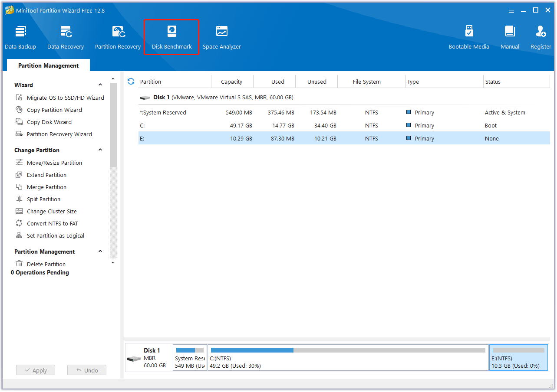Viewport: 557px width, 392px height.
Task: Click the 49.17 GB capacity cell
Action: click(240, 125)
